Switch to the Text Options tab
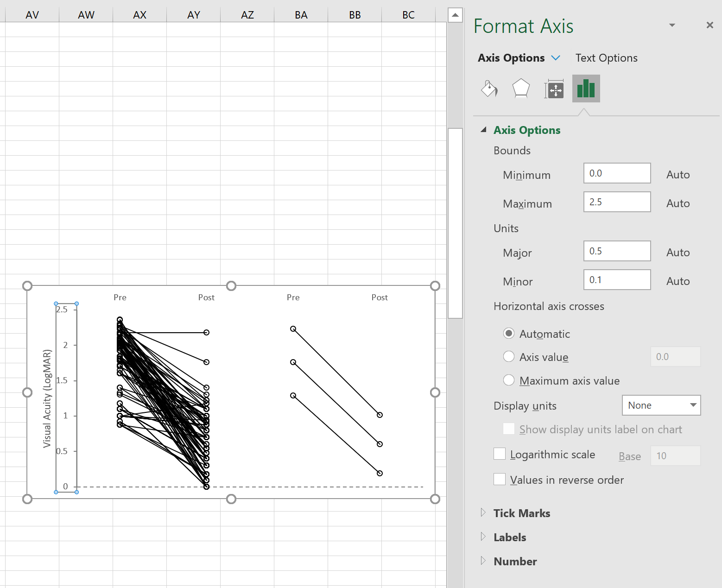The width and height of the screenshot is (722, 588). [x=606, y=57]
